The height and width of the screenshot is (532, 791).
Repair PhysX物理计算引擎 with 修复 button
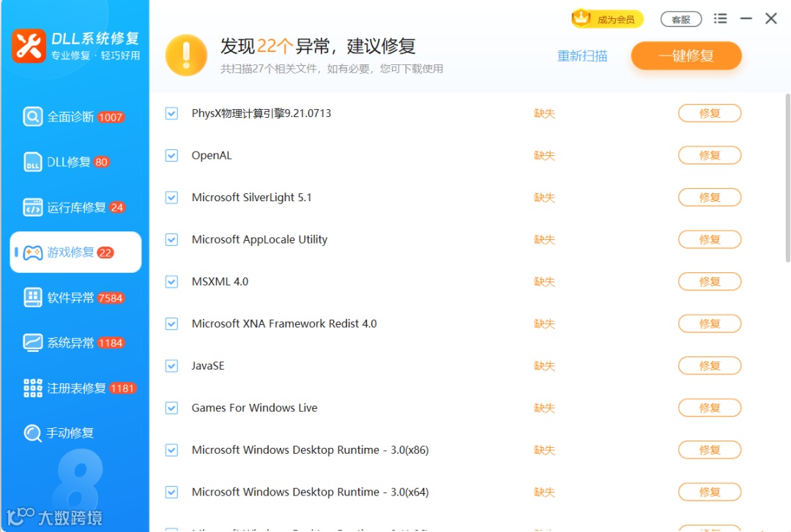709,113
